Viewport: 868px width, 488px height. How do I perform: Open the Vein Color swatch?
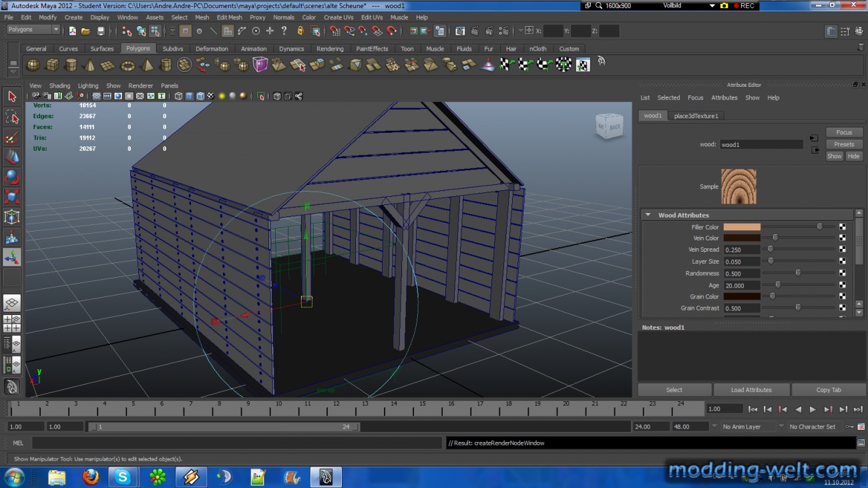click(742, 238)
